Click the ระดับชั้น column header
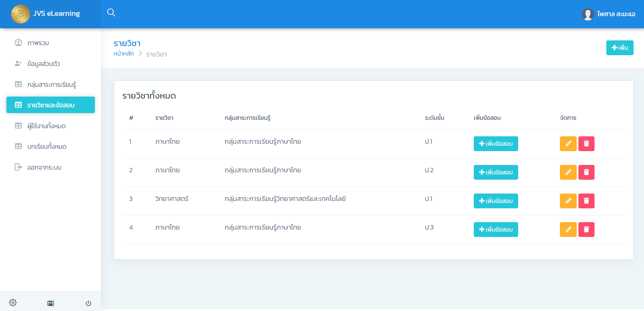 [x=434, y=118]
